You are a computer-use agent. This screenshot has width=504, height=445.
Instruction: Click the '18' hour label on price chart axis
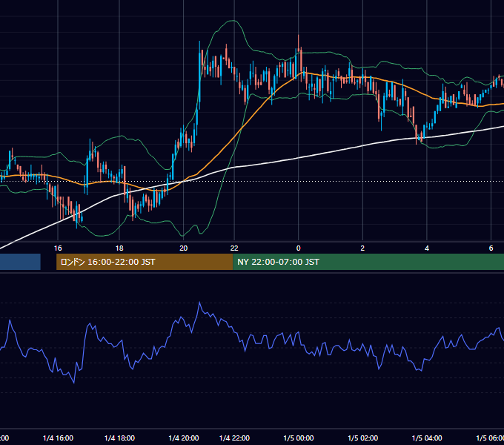[119, 248]
